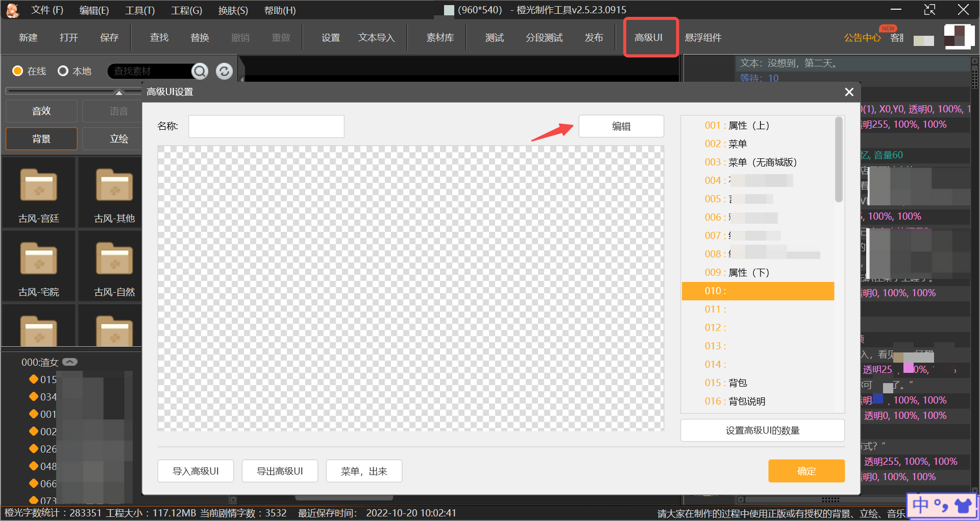The width and height of the screenshot is (980, 521).
Task: Click the refresh icon beside asset search
Action: tap(224, 71)
